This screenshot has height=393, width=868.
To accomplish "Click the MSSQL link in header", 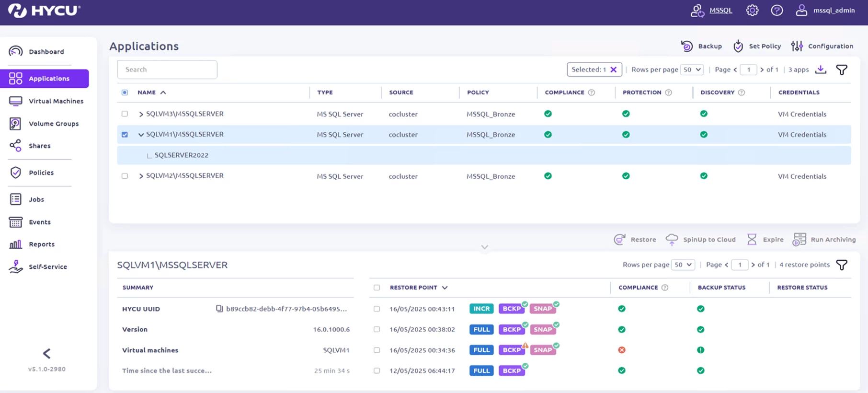I will (720, 10).
